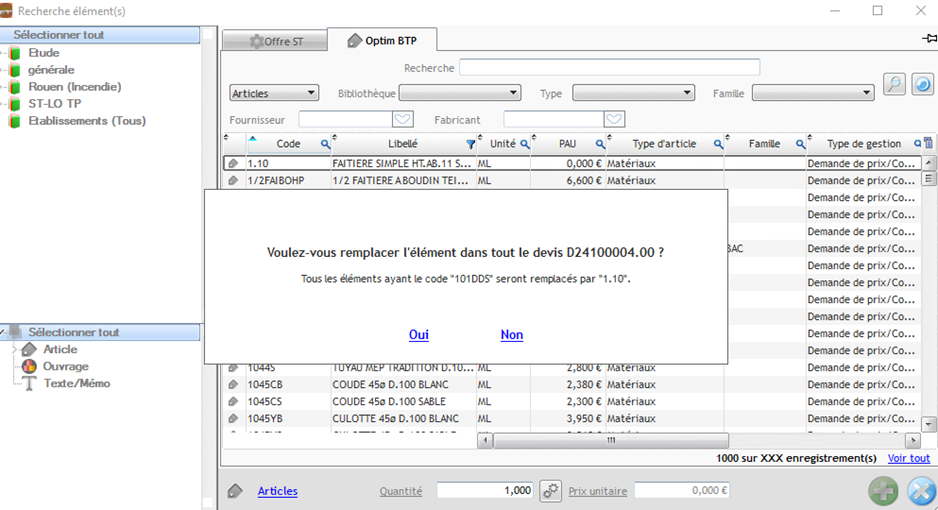Select Ouvrage element type

66,367
